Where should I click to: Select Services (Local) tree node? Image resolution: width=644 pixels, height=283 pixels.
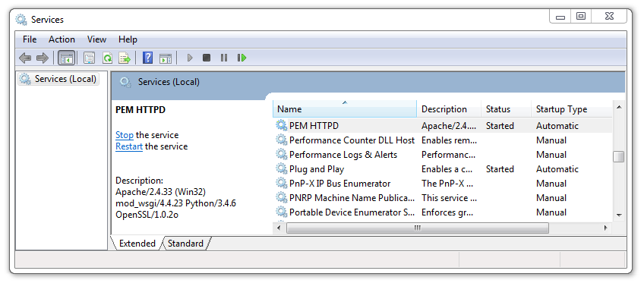point(58,79)
